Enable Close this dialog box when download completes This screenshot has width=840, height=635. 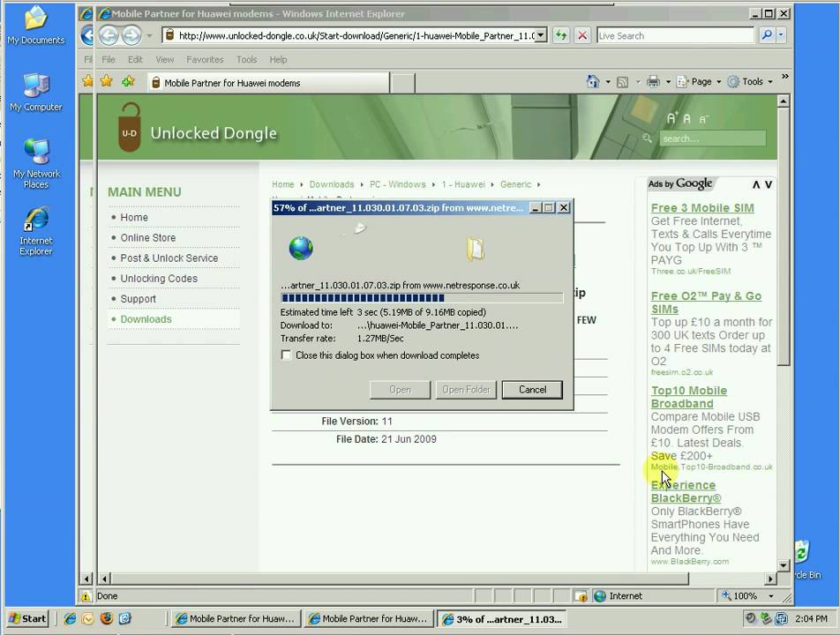pyautogui.click(x=286, y=355)
